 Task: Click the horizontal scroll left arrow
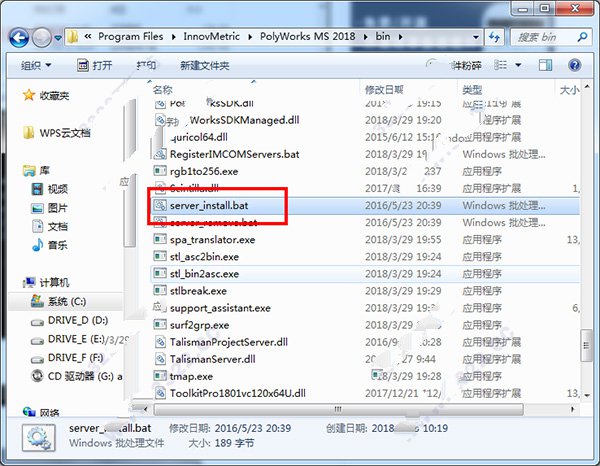coord(145,409)
